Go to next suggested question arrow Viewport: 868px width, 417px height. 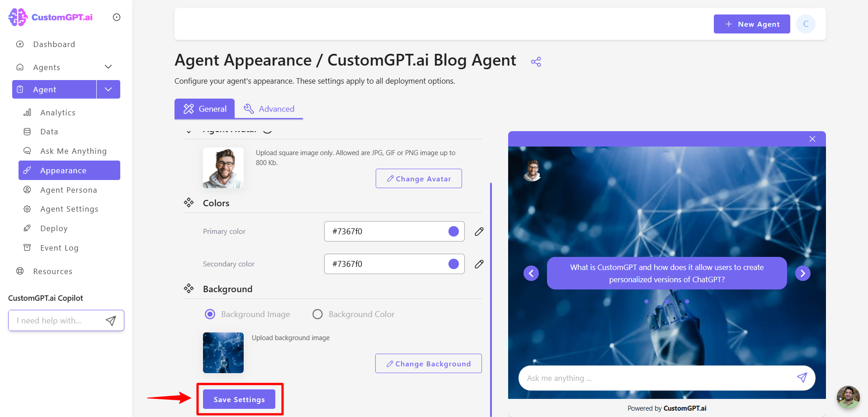(x=803, y=273)
